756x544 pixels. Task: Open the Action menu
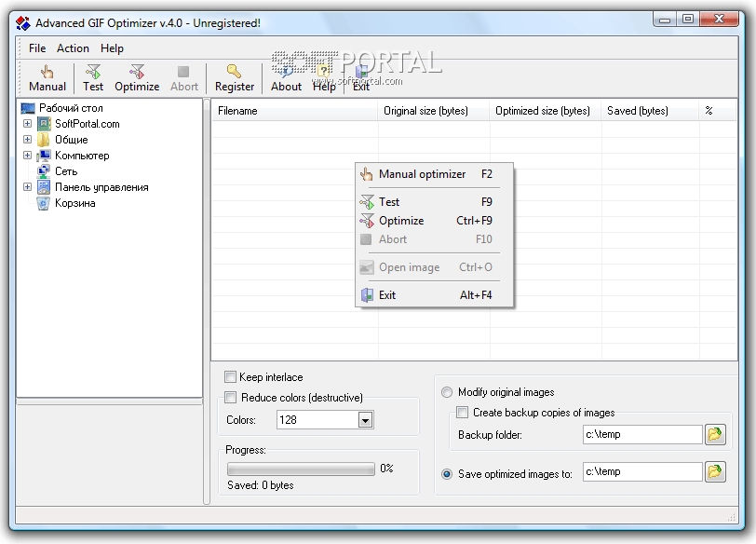73,48
